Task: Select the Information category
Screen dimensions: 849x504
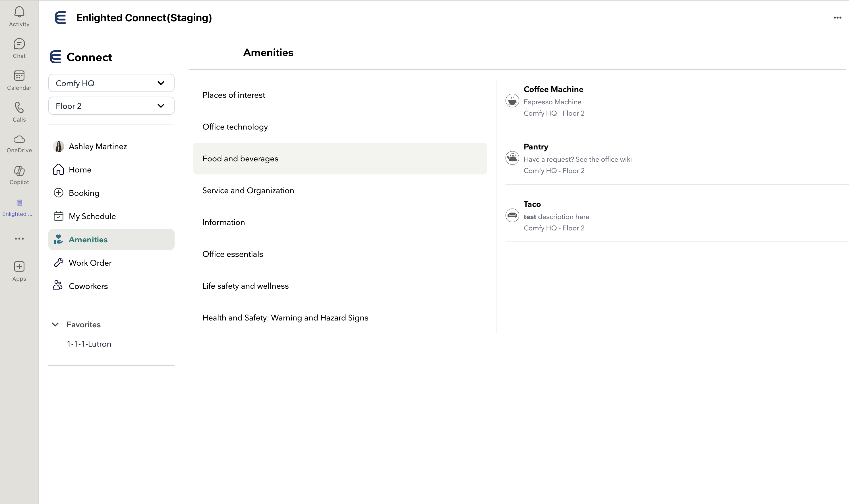Action: [x=340, y=222]
